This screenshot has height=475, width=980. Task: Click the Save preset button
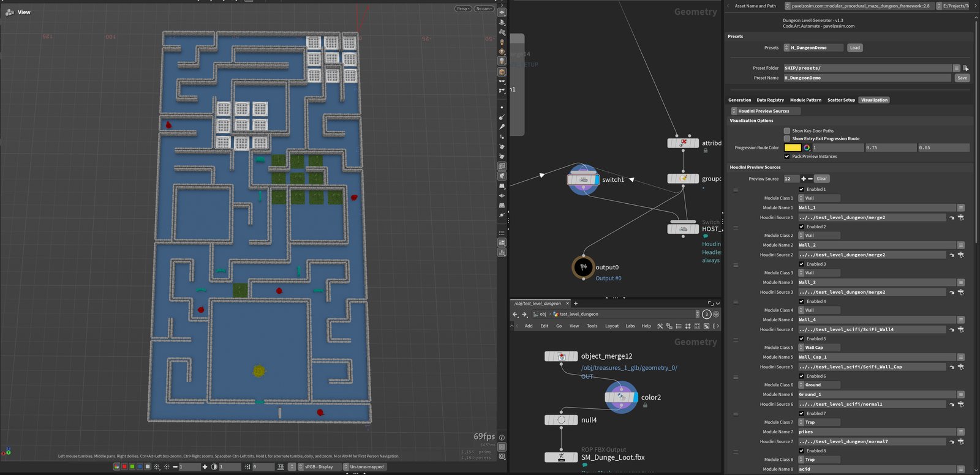click(x=962, y=78)
